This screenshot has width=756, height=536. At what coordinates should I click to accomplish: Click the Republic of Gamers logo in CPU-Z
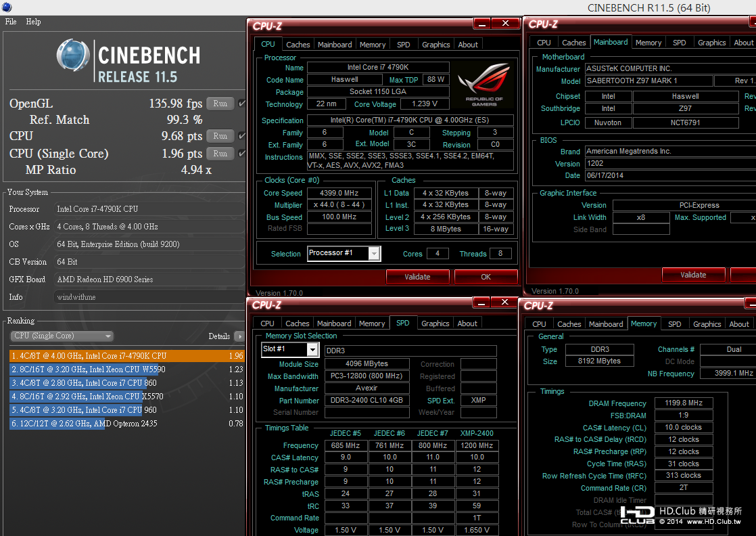pos(484,85)
